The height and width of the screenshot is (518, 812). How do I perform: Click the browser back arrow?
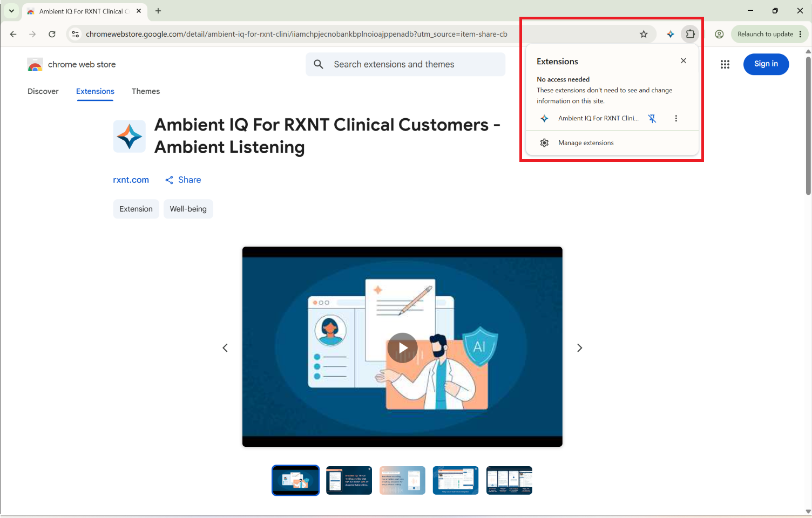pyautogui.click(x=13, y=34)
